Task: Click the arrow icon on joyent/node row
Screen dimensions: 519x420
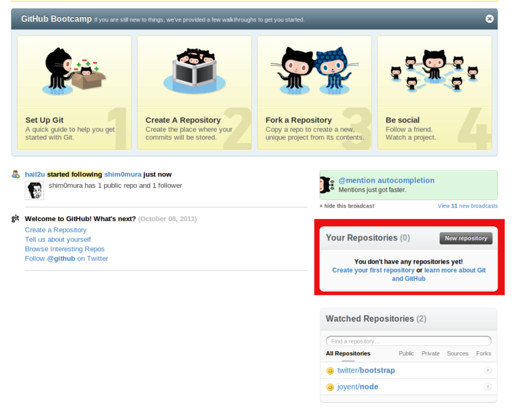Action: coord(488,386)
